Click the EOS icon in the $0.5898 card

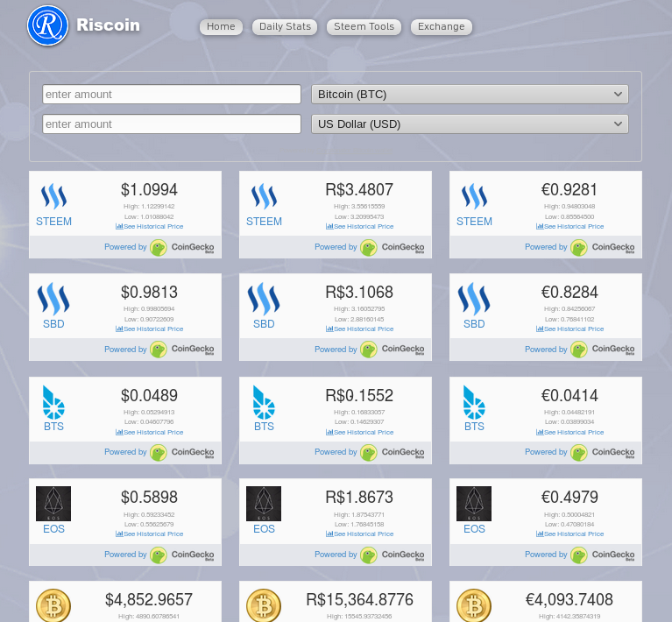[53, 504]
